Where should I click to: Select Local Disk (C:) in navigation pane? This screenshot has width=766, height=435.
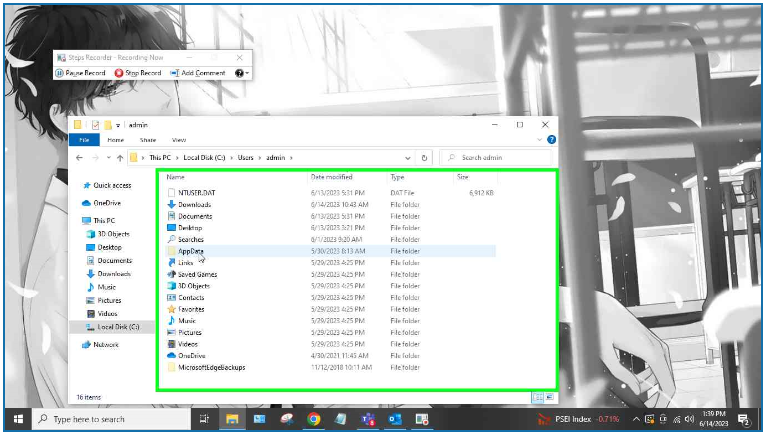tap(118, 327)
